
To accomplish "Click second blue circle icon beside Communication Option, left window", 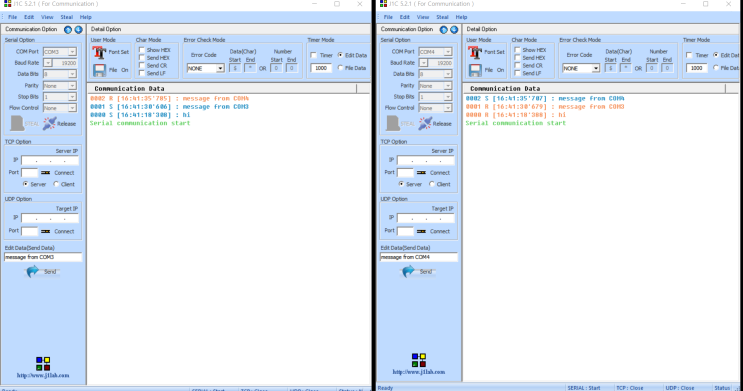I will pos(79,30).
